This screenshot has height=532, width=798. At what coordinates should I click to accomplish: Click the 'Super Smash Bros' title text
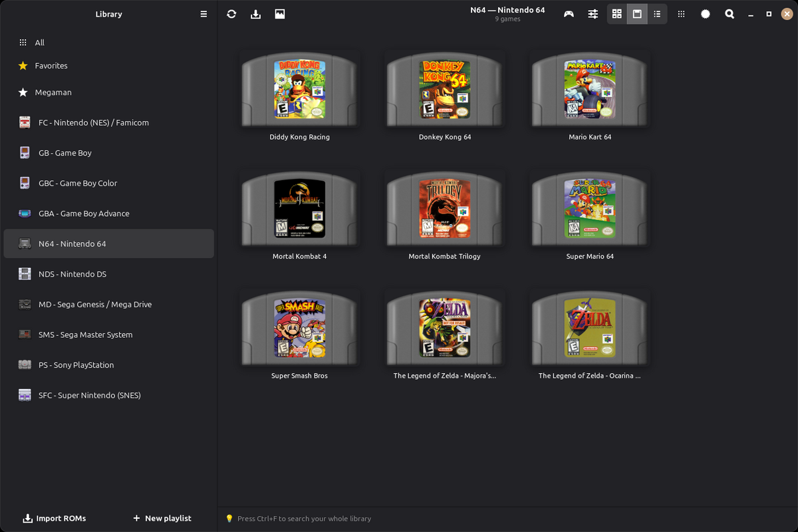point(299,376)
